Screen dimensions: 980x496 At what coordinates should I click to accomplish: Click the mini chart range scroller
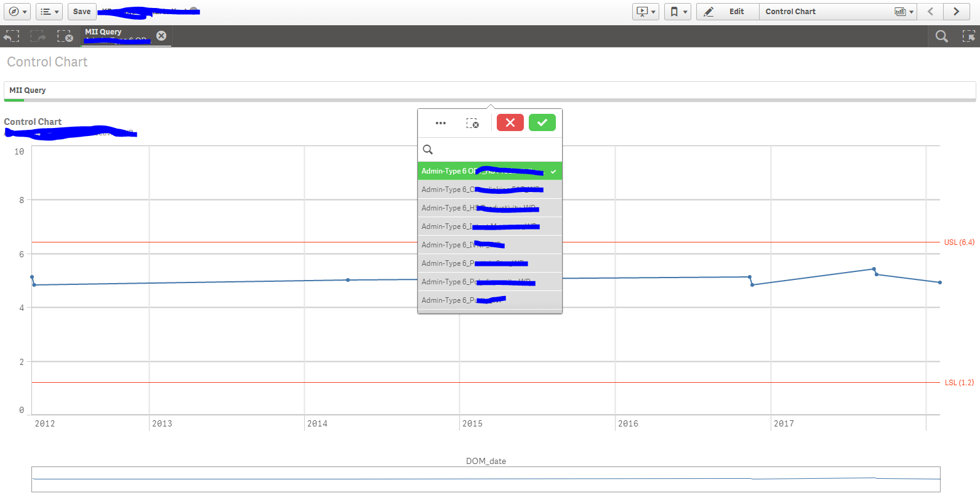click(x=486, y=479)
